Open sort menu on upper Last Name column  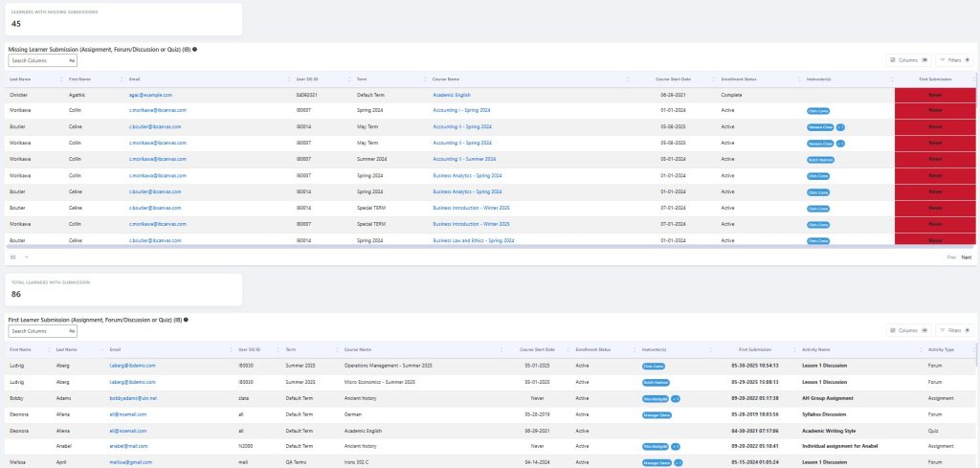(61, 79)
